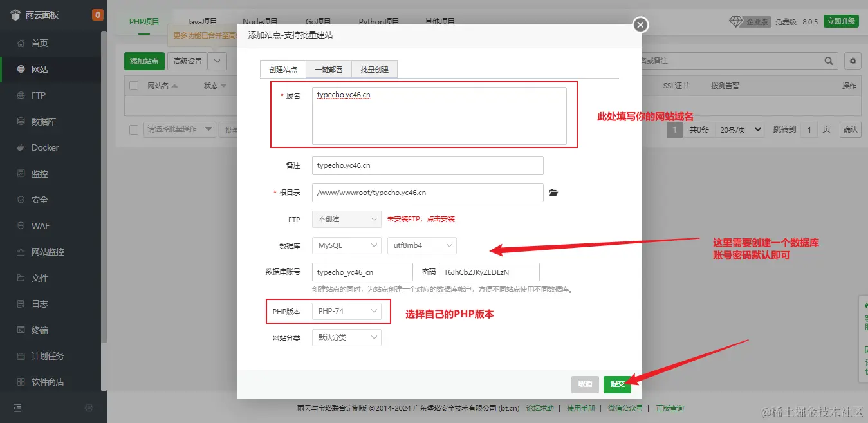Screen dimensions: 868x423
Task: Open the 论坛求助 footer link
Action: tap(540, 408)
